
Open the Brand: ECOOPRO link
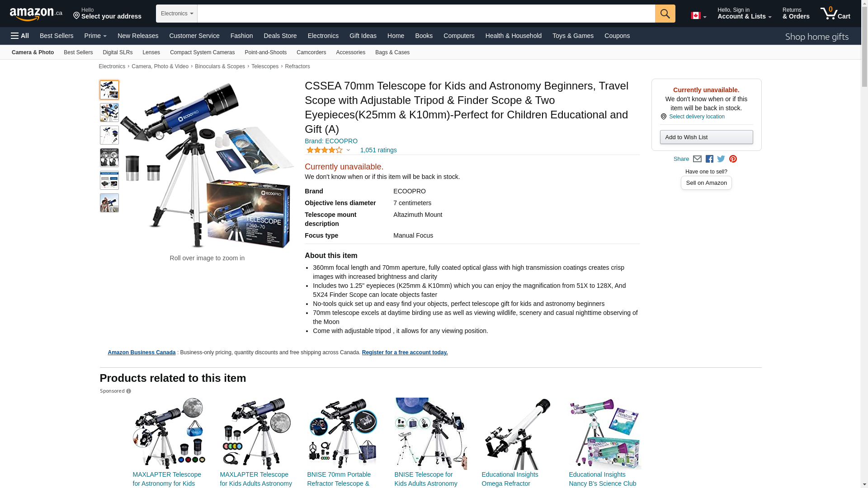331,141
